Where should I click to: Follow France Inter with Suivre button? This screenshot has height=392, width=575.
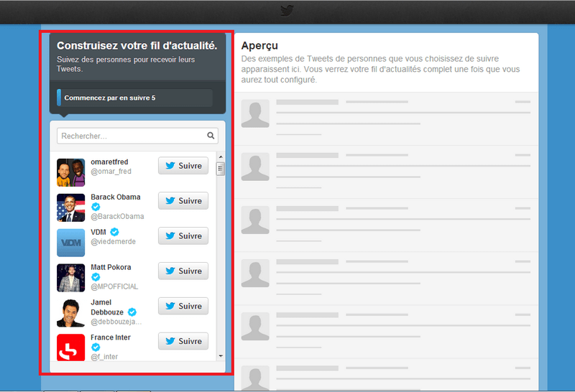[183, 341]
